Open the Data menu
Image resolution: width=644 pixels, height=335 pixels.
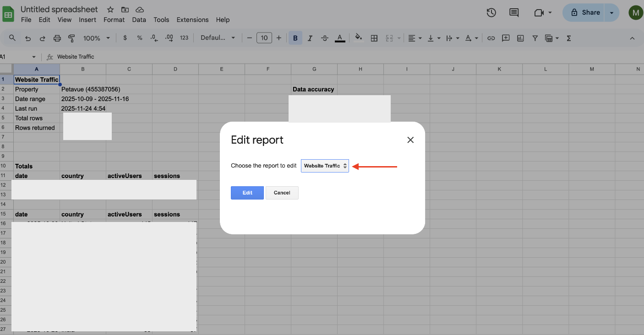139,20
